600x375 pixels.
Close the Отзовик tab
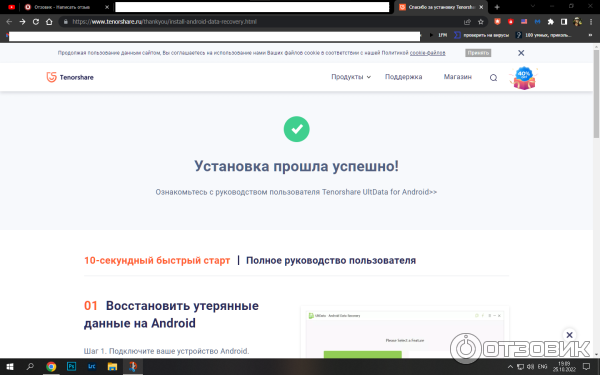click(107, 7)
